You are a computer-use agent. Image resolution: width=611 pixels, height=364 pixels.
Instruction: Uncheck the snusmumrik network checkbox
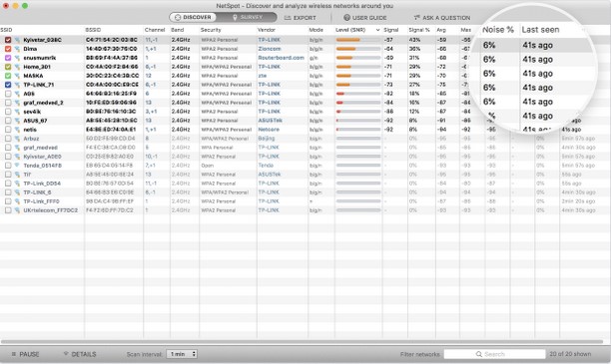point(8,58)
